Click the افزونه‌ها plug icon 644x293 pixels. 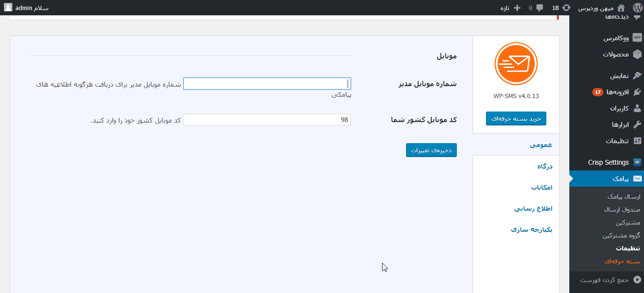[x=637, y=92]
